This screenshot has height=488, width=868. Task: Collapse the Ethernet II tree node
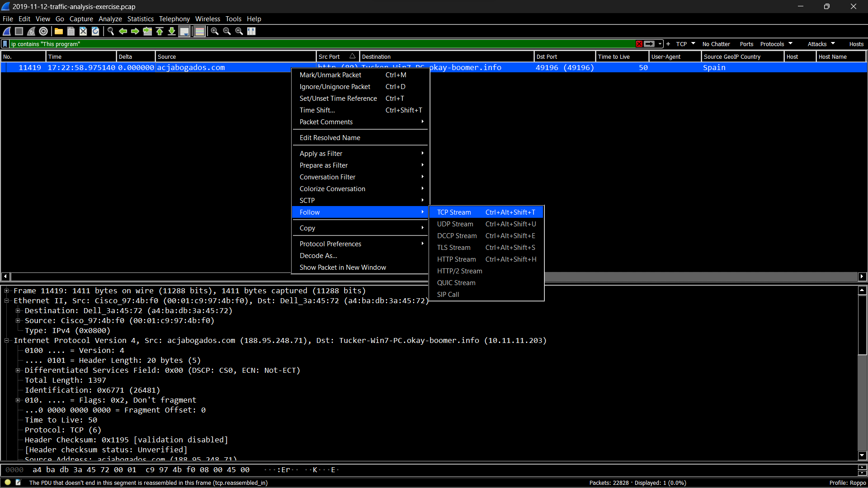[7, 301]
